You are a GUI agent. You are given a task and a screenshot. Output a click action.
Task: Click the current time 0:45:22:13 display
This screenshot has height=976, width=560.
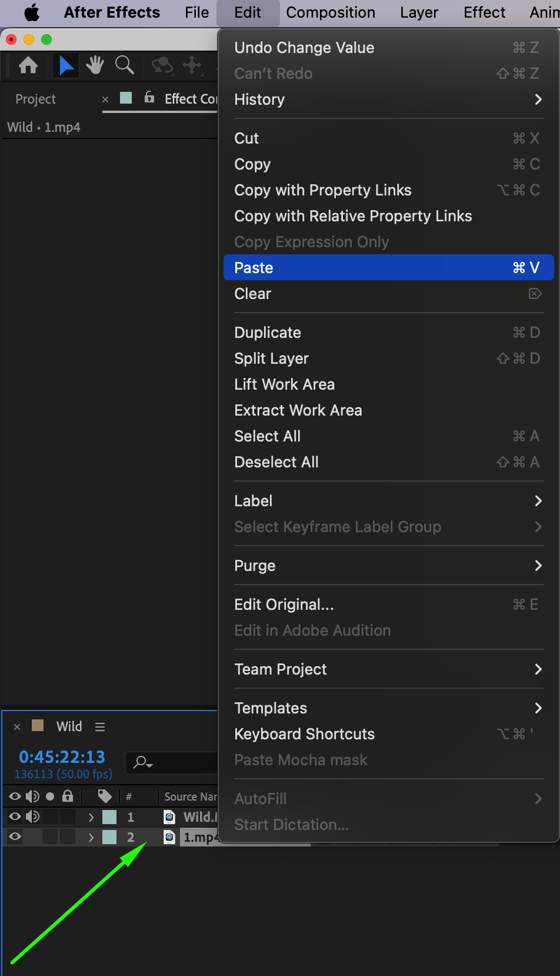[62, 756]
